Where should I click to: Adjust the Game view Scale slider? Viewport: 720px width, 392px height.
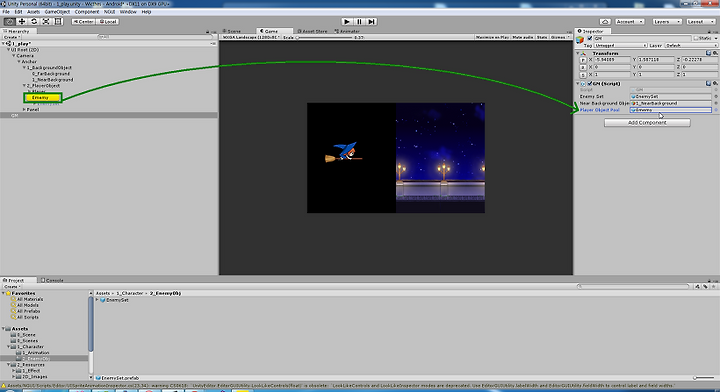click(x=324, y=37)
